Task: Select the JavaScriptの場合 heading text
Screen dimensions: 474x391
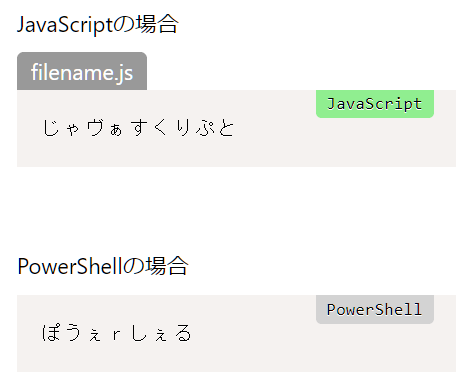Action: (98, 25)
